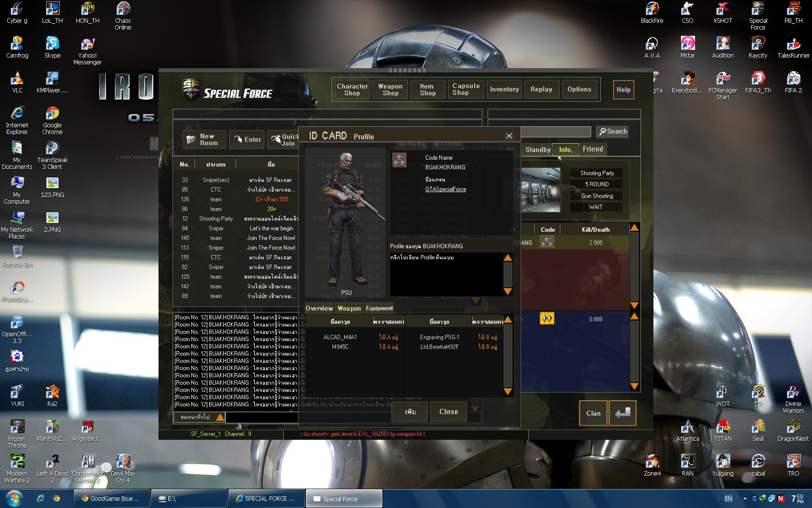Select the A.V.A desktop icon
812x508 pixels.
pos(652,47)
